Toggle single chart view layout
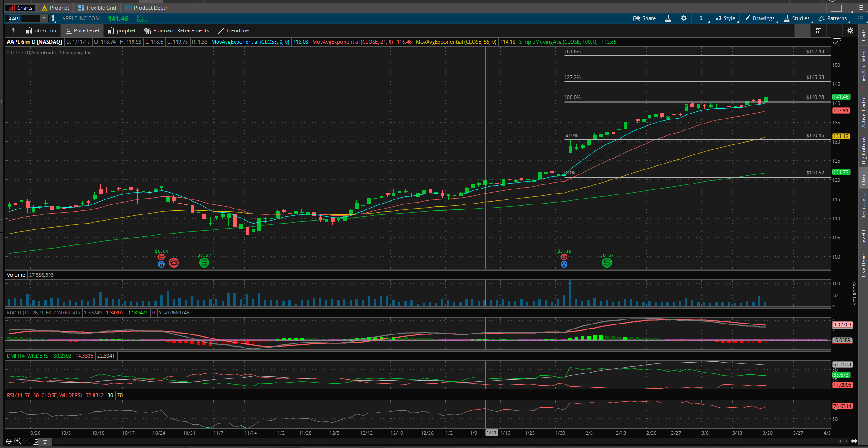The image size is (868, 448). pyautogui.click(x=803, y=30)
